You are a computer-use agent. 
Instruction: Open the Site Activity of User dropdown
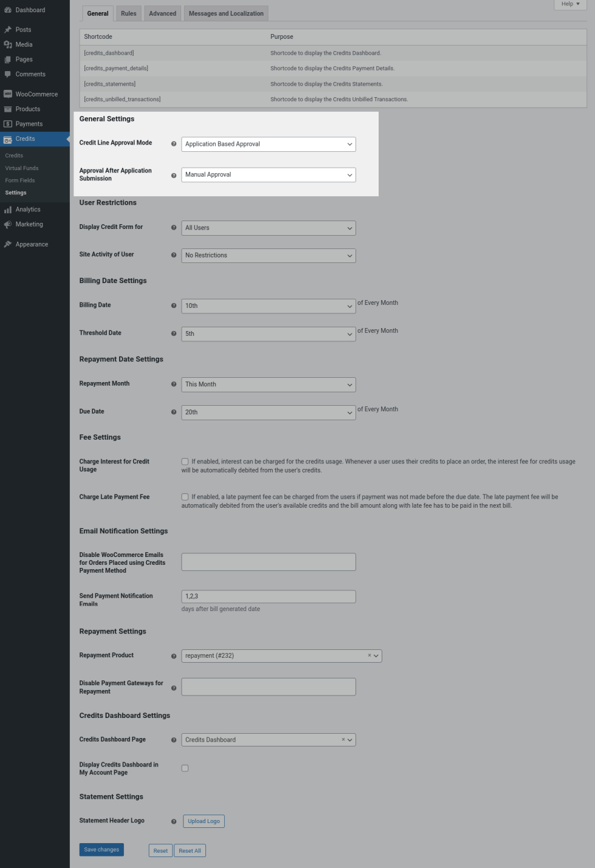point(268,256)
